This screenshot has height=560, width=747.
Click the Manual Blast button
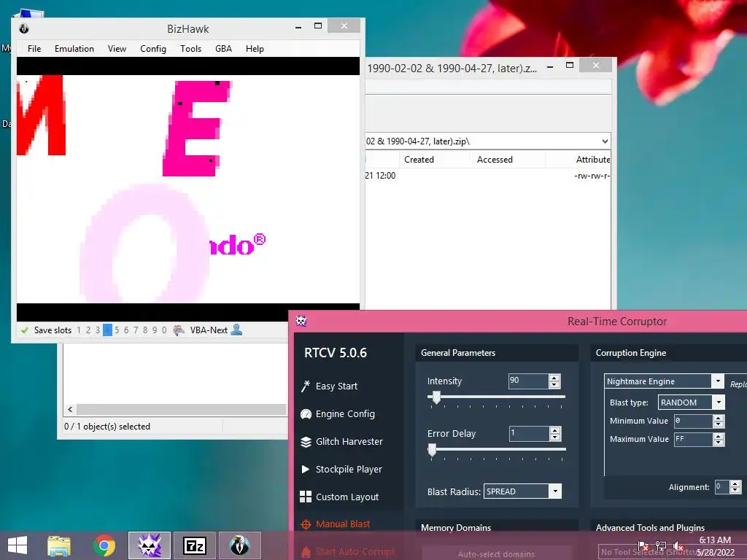tap(343, 524)
